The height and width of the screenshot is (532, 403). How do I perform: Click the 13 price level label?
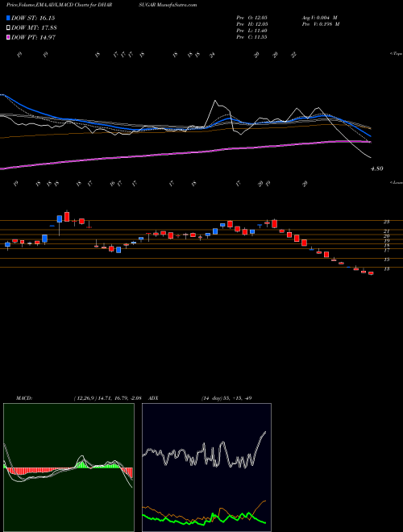(x=386, y=269)
